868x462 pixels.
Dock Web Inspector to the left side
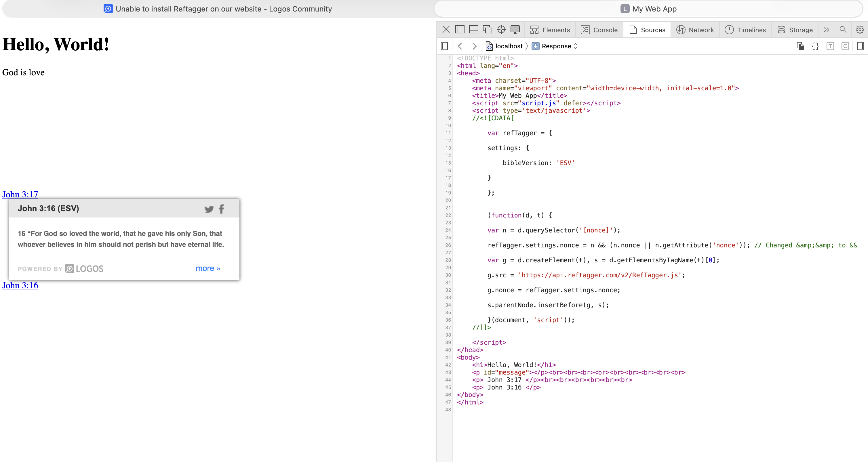(460, 30)
